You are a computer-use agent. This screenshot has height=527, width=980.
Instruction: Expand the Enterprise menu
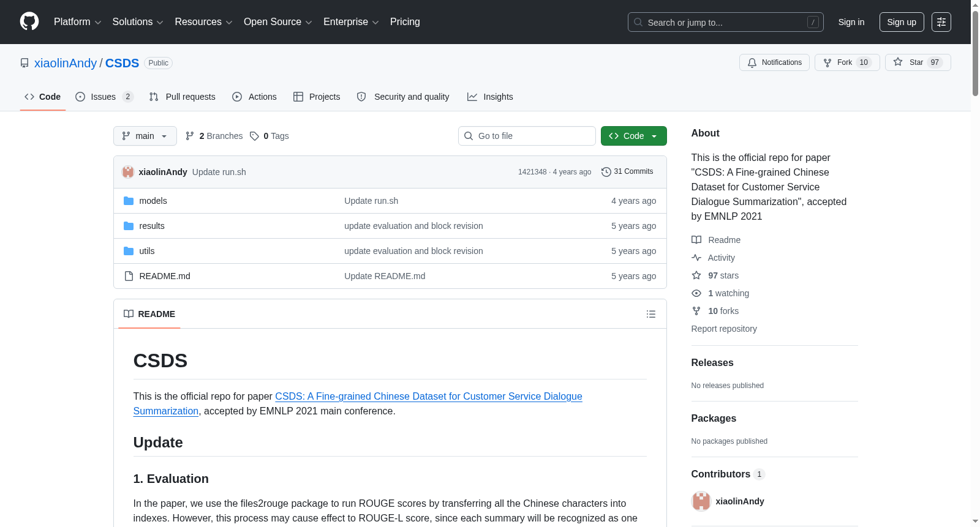click(x=351, y=22)
